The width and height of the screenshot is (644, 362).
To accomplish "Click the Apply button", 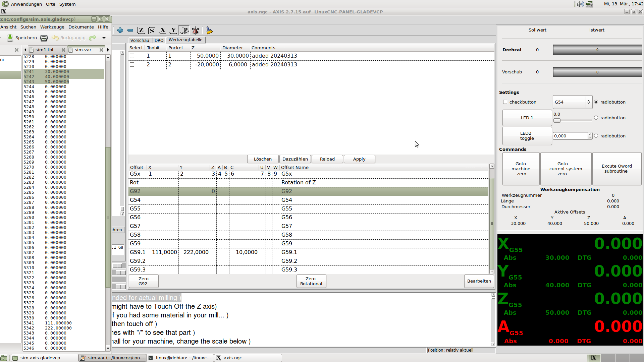I will (359, 159).
